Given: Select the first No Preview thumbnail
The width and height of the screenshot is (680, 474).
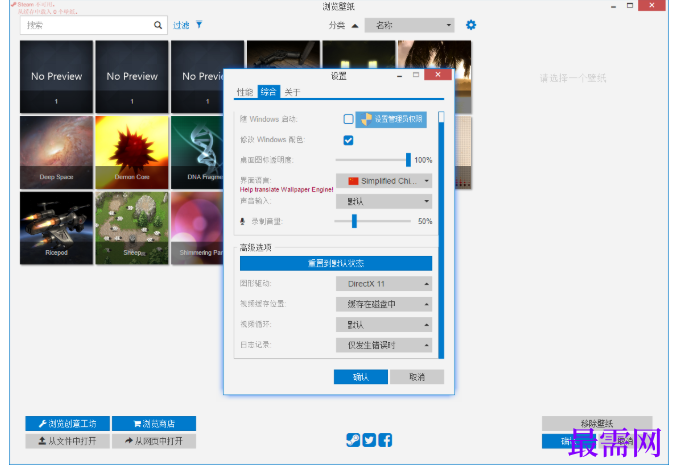Looking at the screenshot, I should coord(56,77).
